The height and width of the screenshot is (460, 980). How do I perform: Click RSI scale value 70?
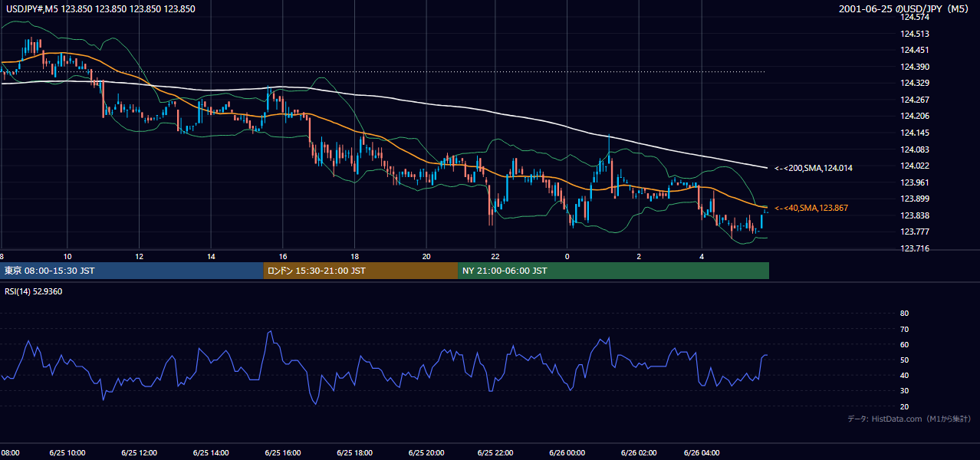click(x=904, y=329)
